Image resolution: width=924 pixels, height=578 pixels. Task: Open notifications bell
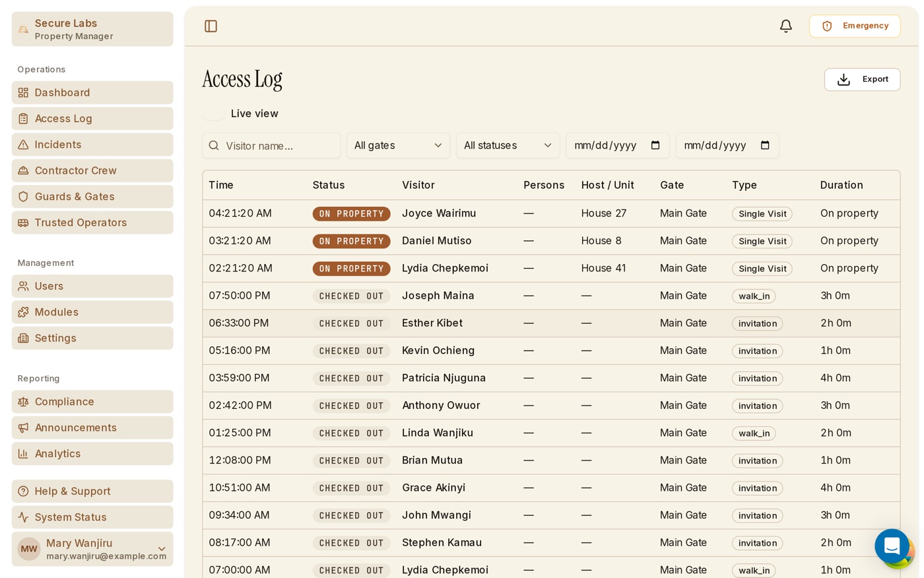(785, 26)
